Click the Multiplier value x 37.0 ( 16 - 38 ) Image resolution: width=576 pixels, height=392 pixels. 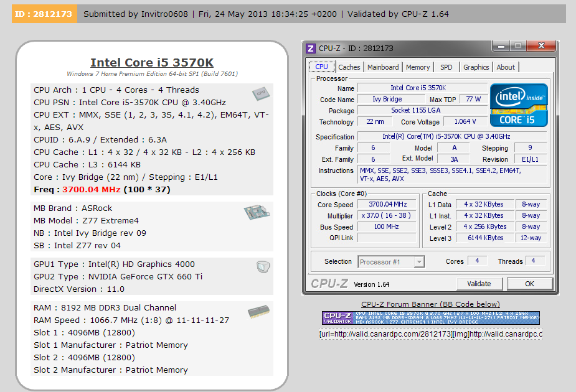(387, 215)
